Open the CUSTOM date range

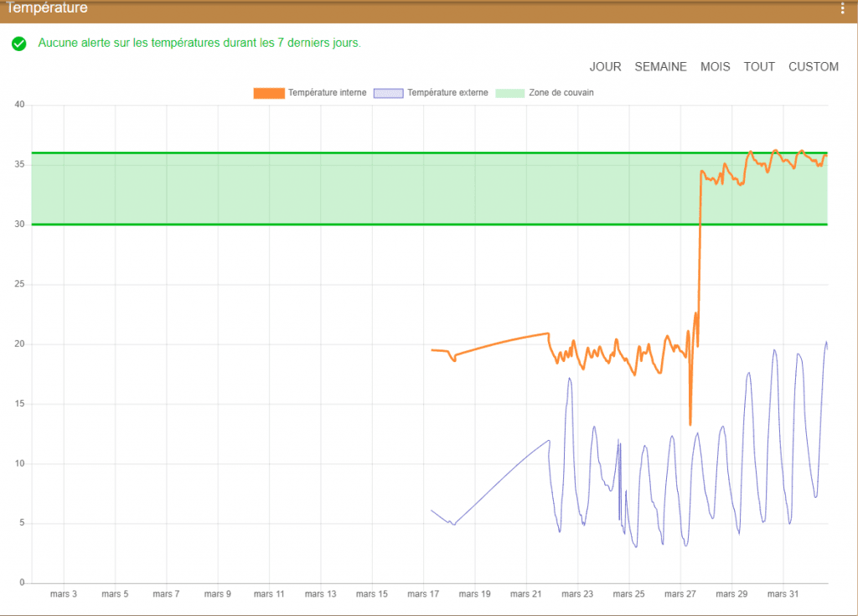point(813,67)
